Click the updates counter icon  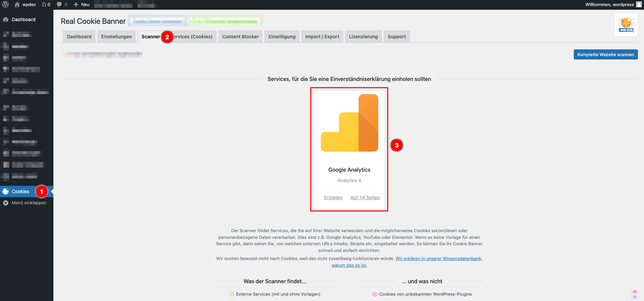tap(44, 5)
